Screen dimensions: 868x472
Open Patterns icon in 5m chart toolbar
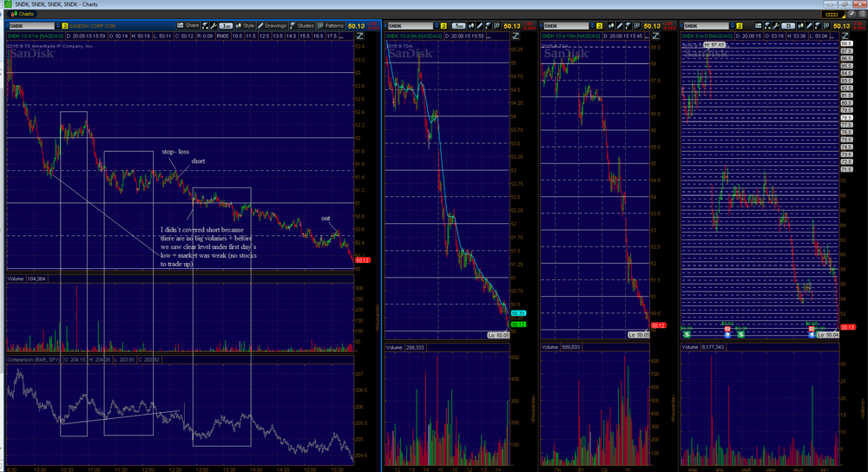tap(496, 26)
